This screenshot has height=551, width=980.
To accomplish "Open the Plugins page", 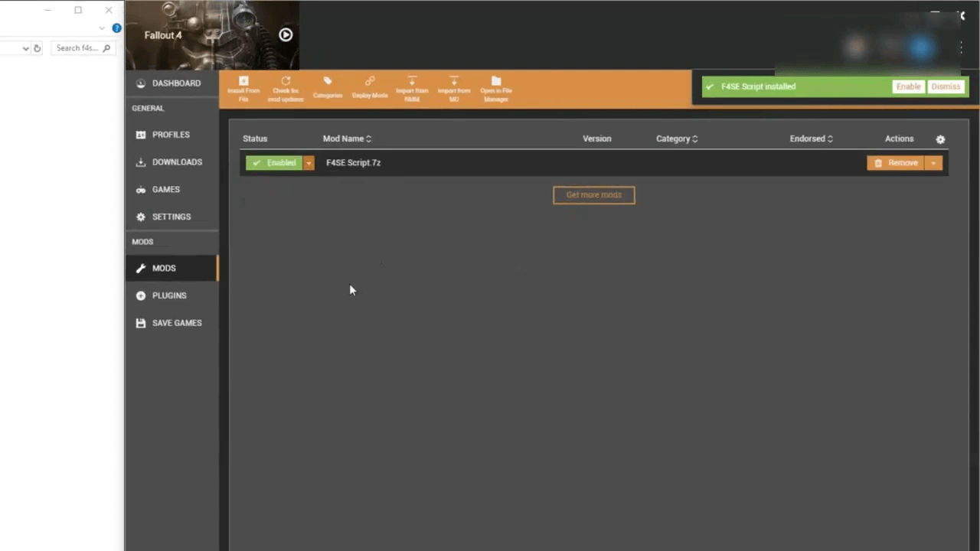I will click(x=172, y=295).
